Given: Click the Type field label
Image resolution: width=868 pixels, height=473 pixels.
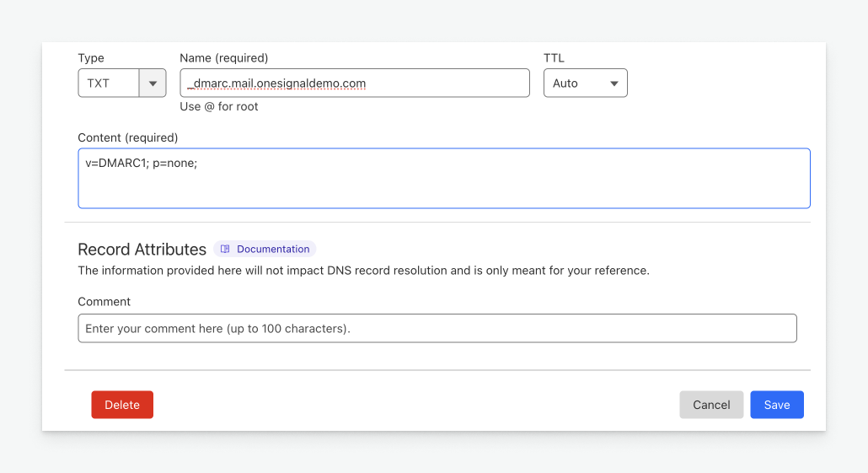Looking at the screenshot, I should tap(91, 58).
